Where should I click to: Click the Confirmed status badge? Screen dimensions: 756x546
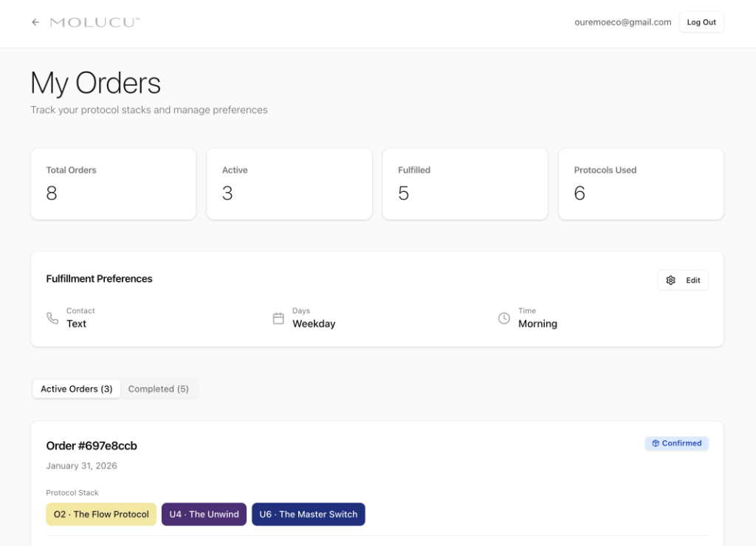click(676, 443)
